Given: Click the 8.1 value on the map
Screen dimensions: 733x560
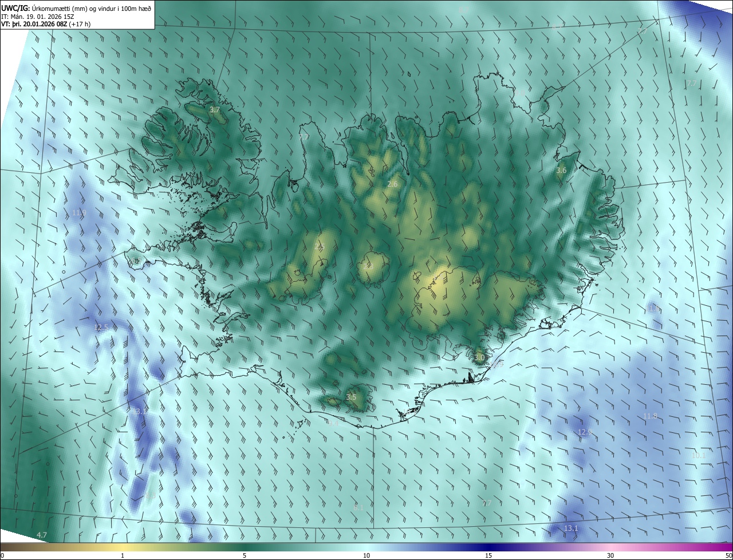Looking at the screenshot, I should [358, 507].
